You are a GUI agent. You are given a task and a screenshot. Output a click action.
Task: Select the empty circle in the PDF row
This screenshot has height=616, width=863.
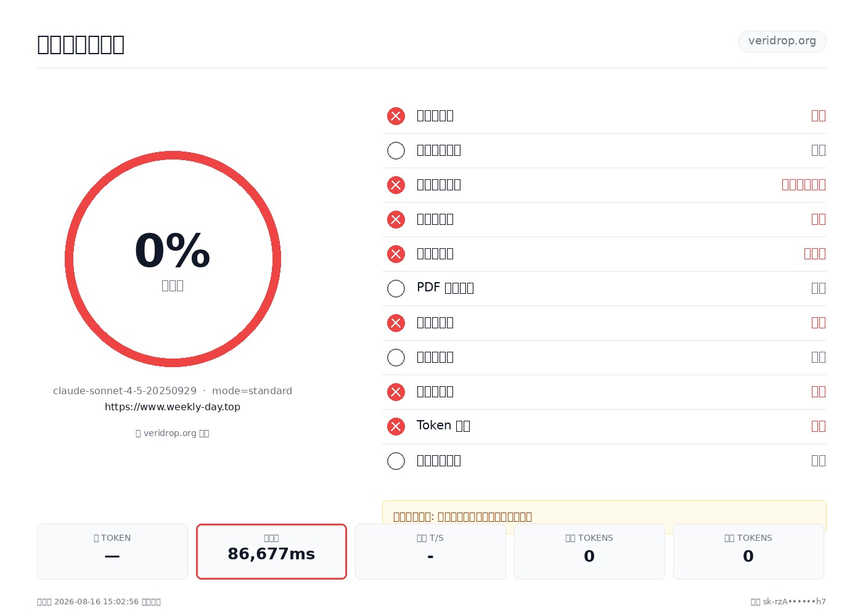(x=396, y=288)
